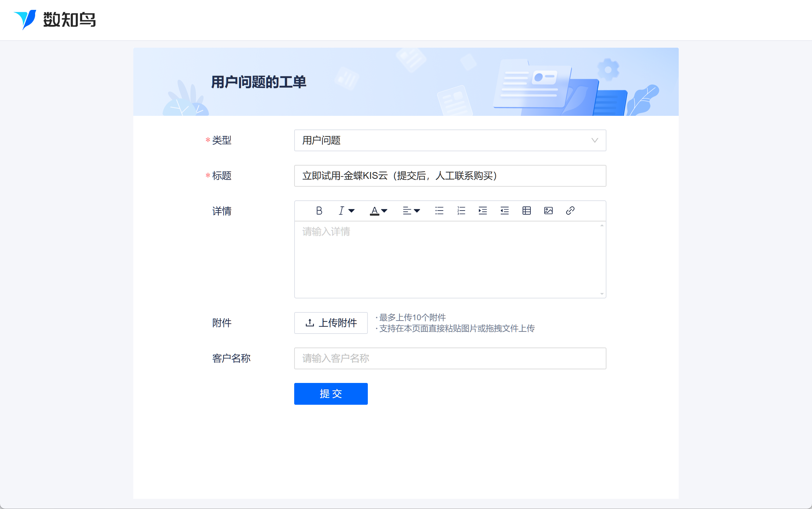Focus the 客户名称 customer name field
This screenshot has width=812, height=509.
point(450,358)
